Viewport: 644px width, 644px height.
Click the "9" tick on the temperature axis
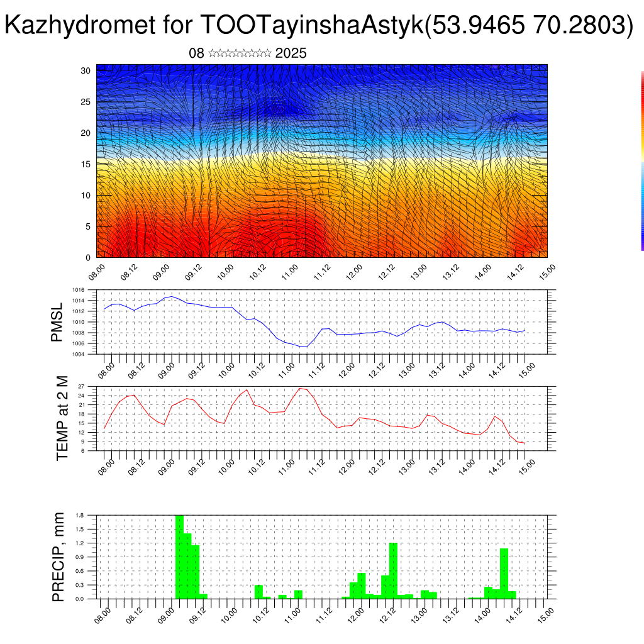point(82,442)
